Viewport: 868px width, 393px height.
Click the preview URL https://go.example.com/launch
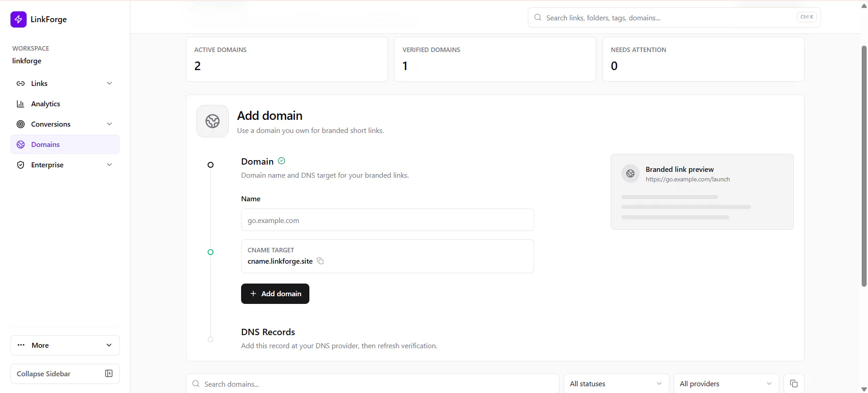(688, 180)
